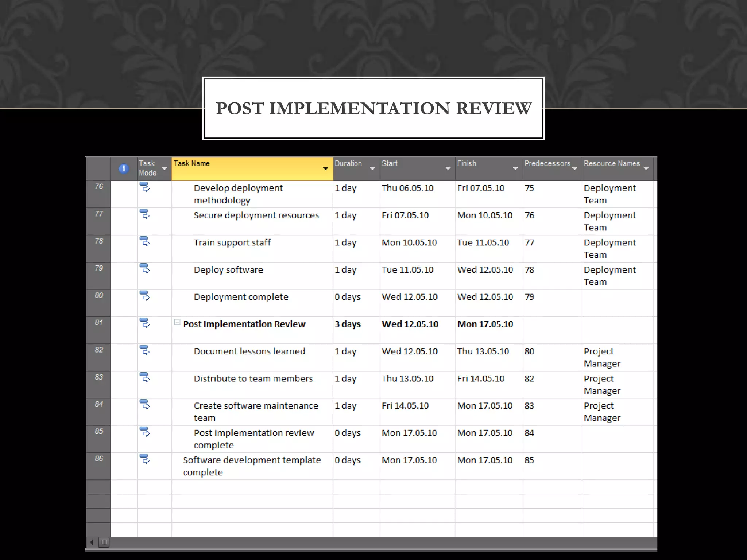Select the Duration column header

[356, 169]
